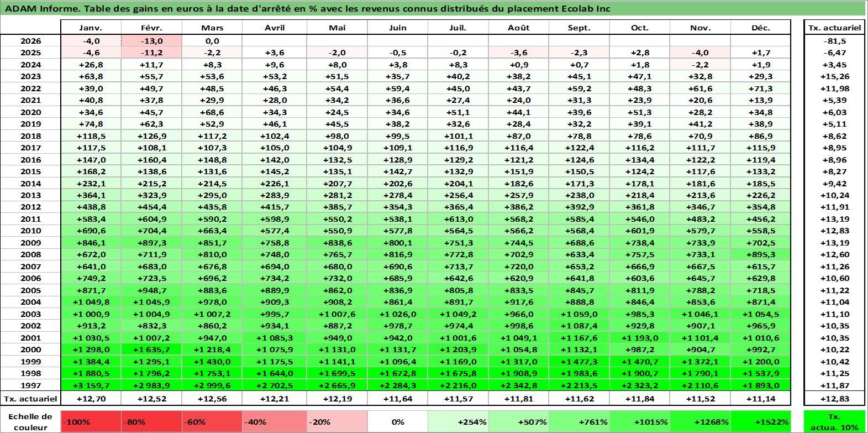Click the -13,0 cell for February 2026
Image resolution: width=868 pixels, height=433 pixels.
151,41
